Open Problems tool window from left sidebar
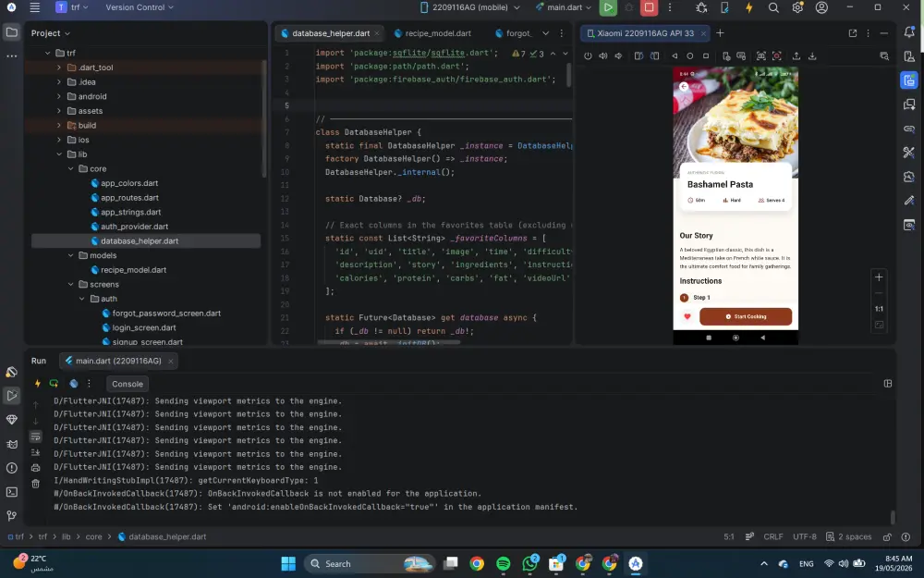Viewport: 924px width, 578px height. [11, 468]
